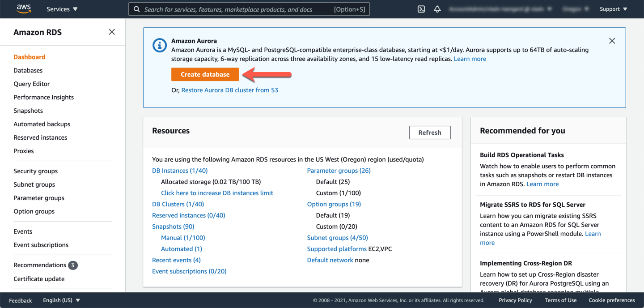
Task: Open the Oregon region selector
Action: (x=576, y=9)
